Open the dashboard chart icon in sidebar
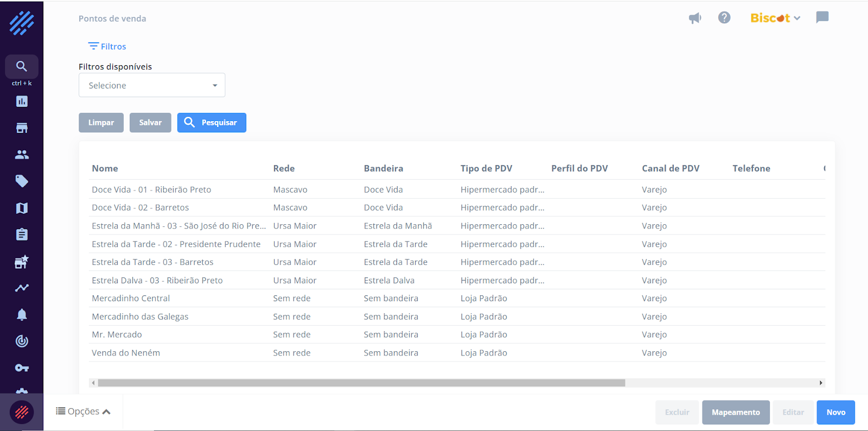 22,102
